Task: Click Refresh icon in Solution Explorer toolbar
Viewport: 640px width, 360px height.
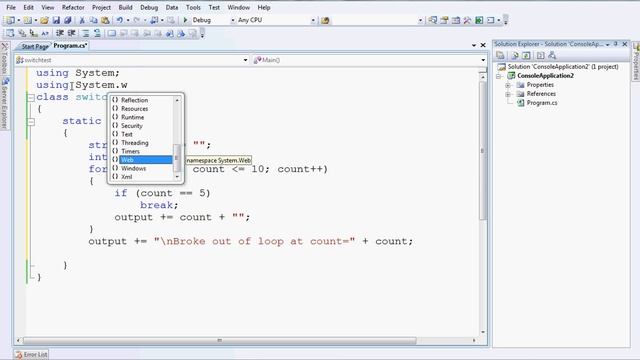Action: click(x=526, y=55)
